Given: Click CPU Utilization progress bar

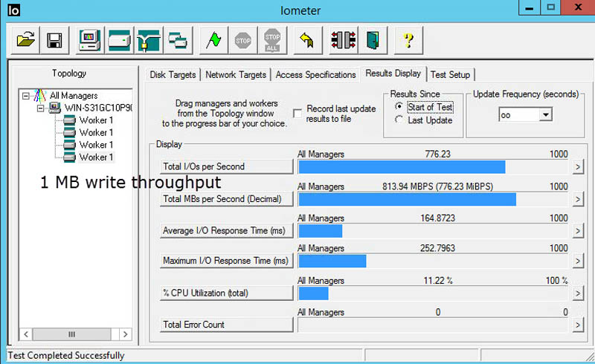Looking at the screenshot, I should point(433,293).
